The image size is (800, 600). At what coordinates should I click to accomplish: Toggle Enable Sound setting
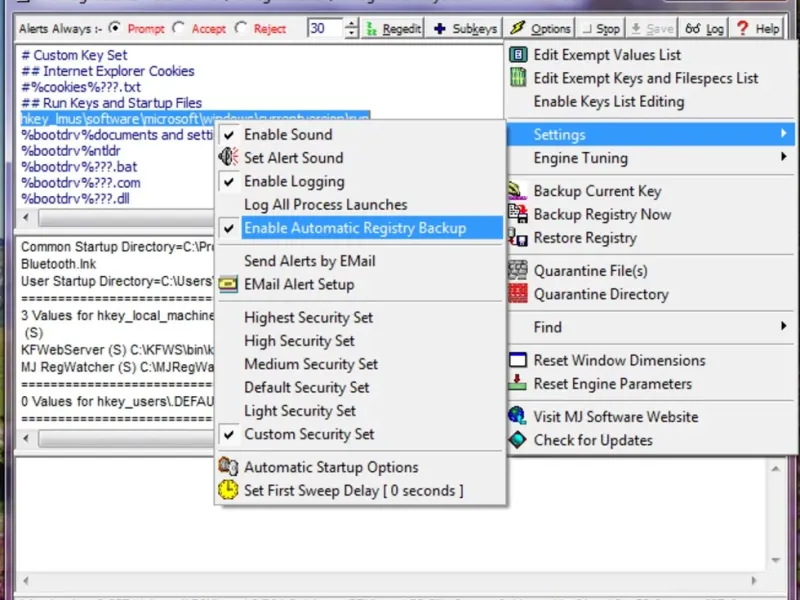click(360, 134)
